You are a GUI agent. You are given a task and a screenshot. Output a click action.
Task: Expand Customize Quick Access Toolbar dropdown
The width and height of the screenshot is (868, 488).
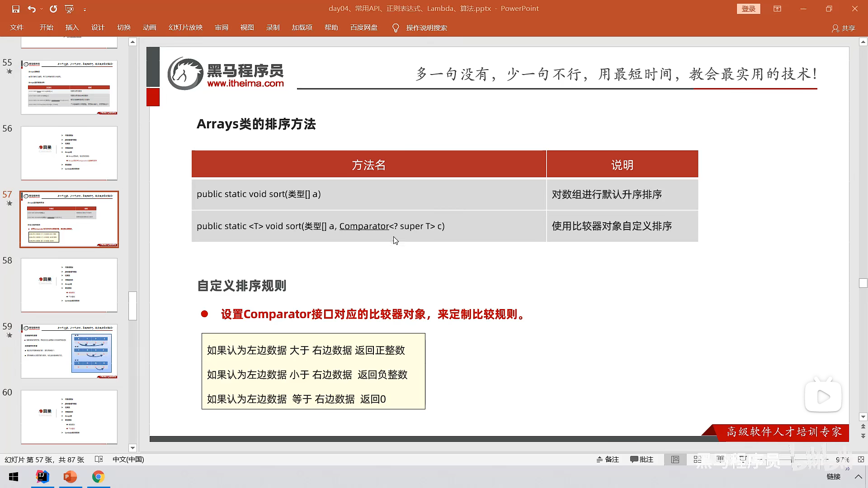[85, 9]
